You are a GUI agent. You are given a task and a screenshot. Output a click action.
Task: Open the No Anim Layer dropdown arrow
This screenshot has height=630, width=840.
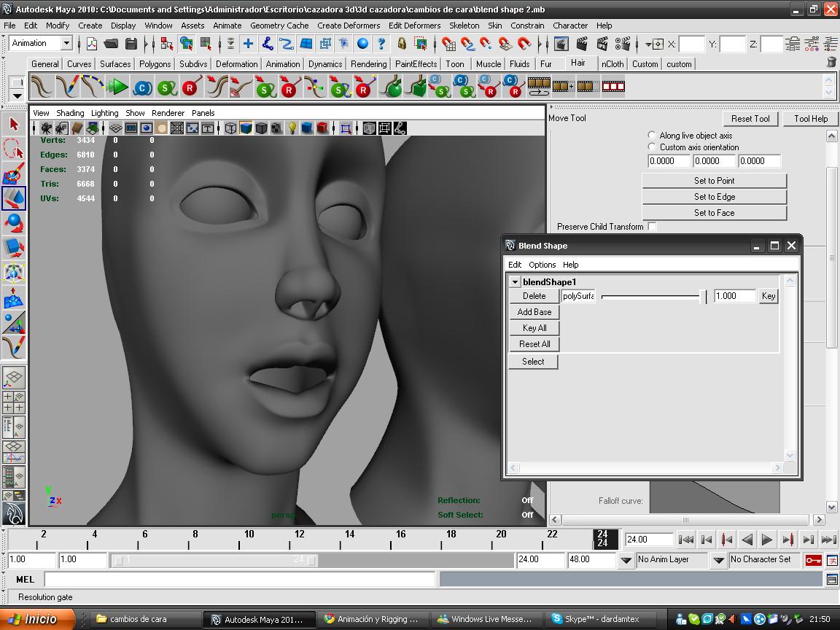[626, 560]
